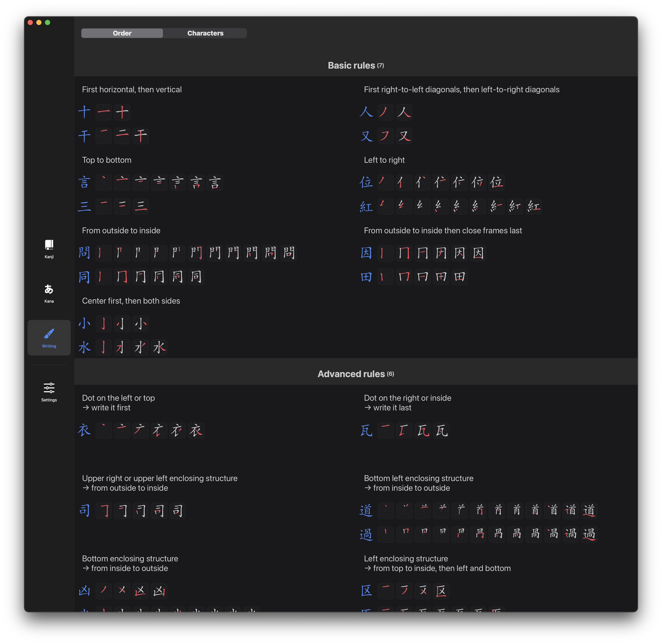Click the blue 人 kanji character

[x=366, y=112]
